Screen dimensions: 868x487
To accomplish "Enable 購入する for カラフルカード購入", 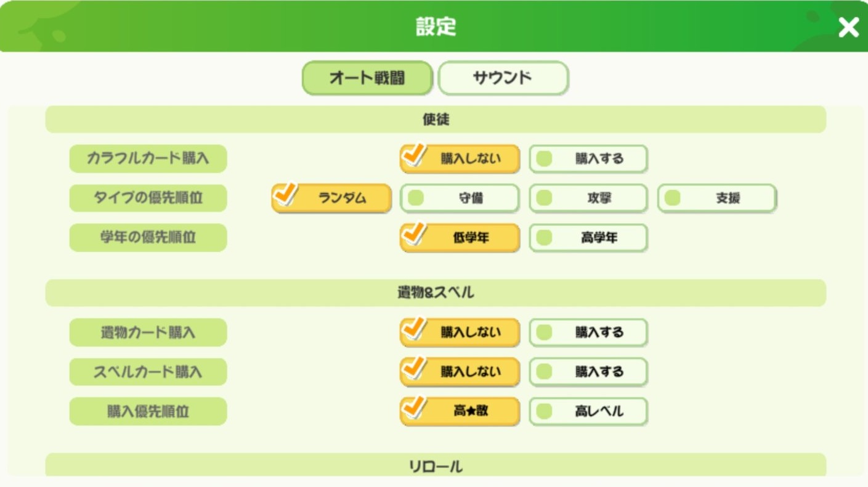I will coord(588,159).
